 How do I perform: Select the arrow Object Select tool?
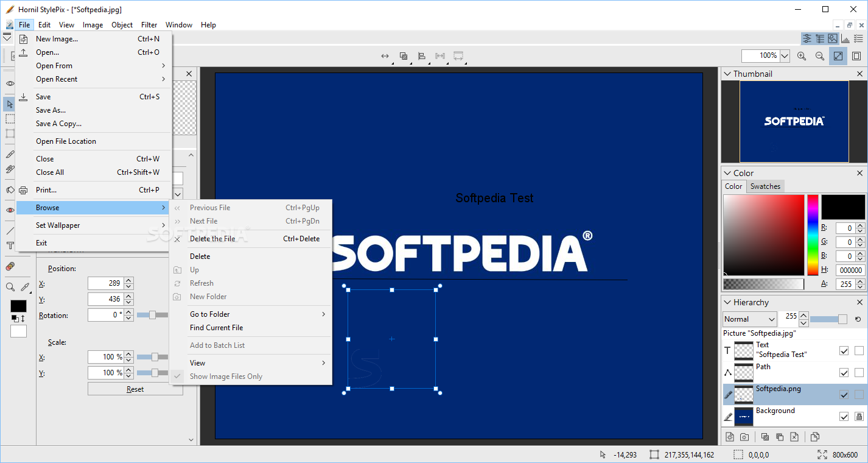[x=10, y=104]
